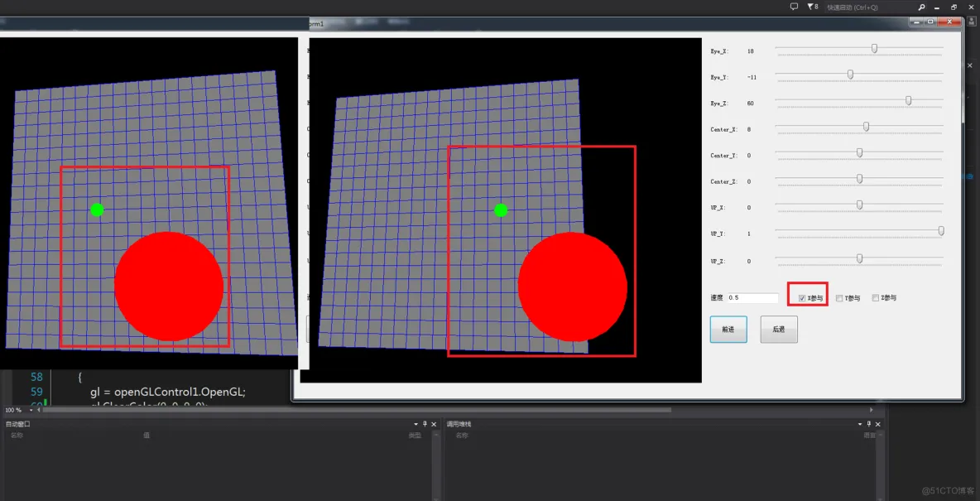This screenshot has width=980, height=501.
Task: Pin the 调用堆栈 panel
Action: coord(869,424)
